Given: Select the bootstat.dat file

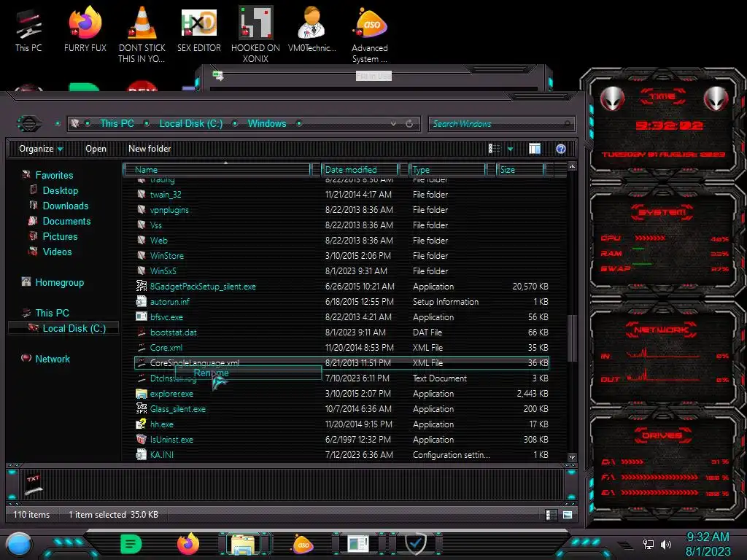Looking at the screenshot, I should (173, 332).
